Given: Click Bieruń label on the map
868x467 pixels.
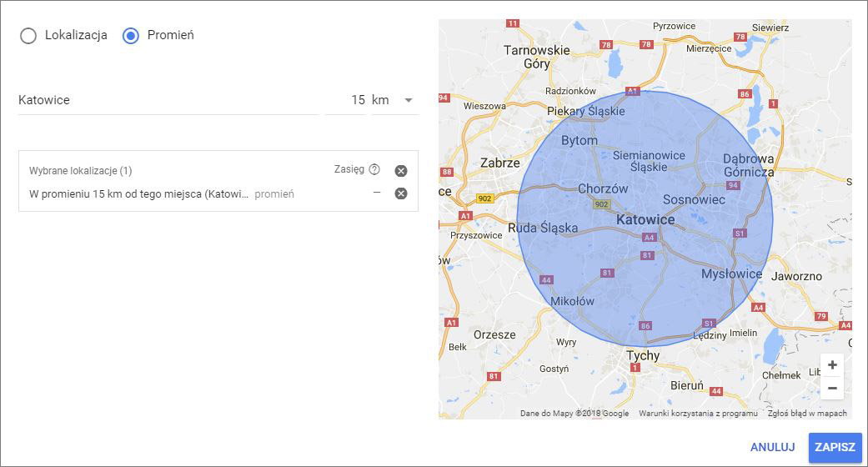Looking at the screenshot, I should pyautogui.click(x=687, y=385).
